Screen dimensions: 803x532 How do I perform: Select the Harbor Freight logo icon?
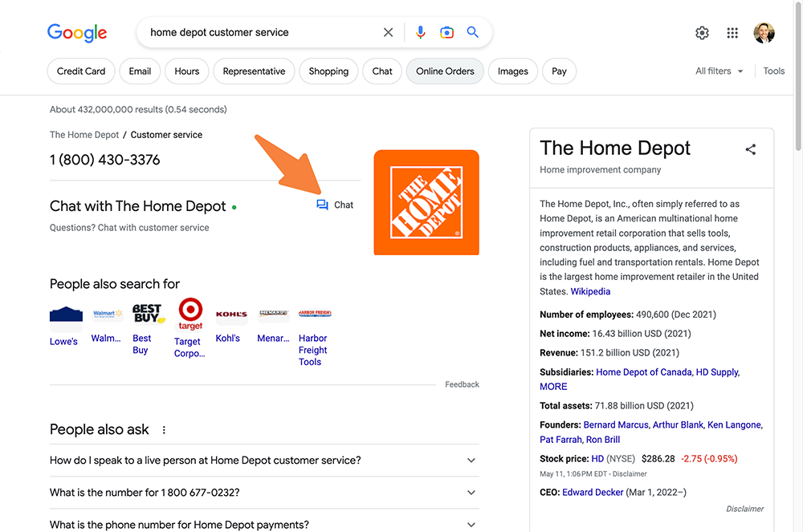point(315,313)
